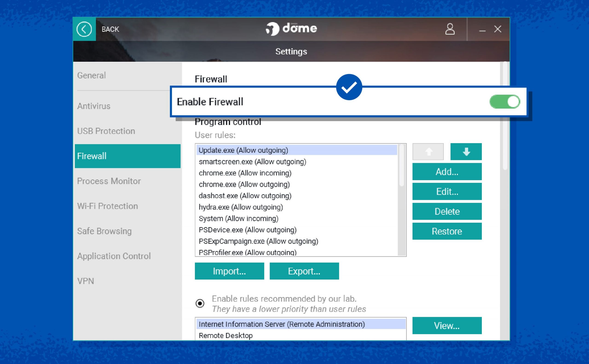Delete the selected user rule

coord(447,211)
